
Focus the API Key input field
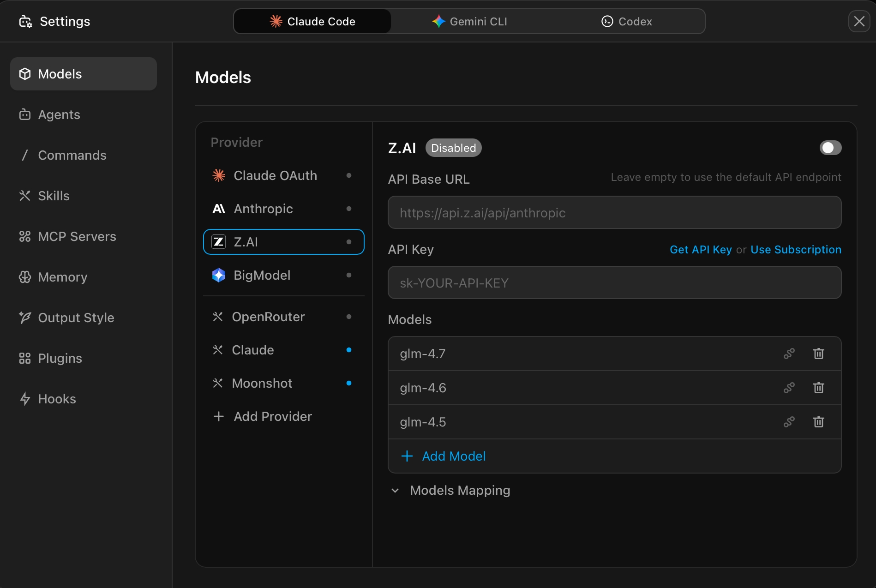[614, 282]
